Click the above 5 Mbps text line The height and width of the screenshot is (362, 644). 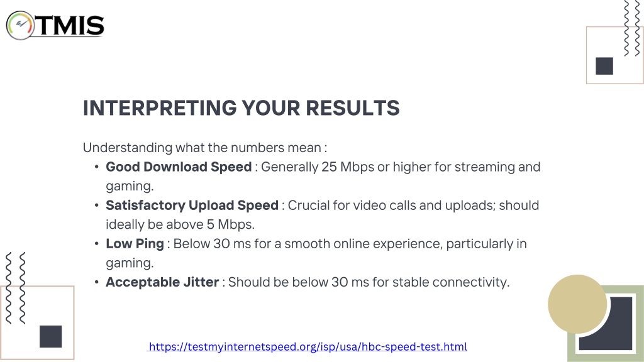tap(180, 224)
